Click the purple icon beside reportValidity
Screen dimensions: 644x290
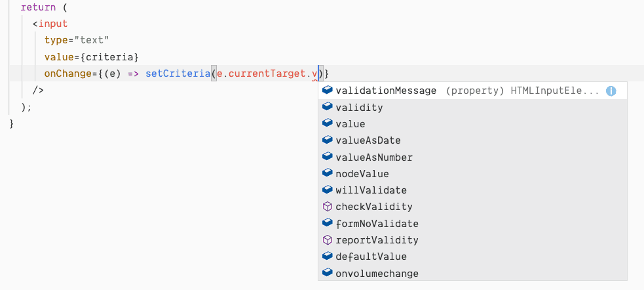click(328, 240)
